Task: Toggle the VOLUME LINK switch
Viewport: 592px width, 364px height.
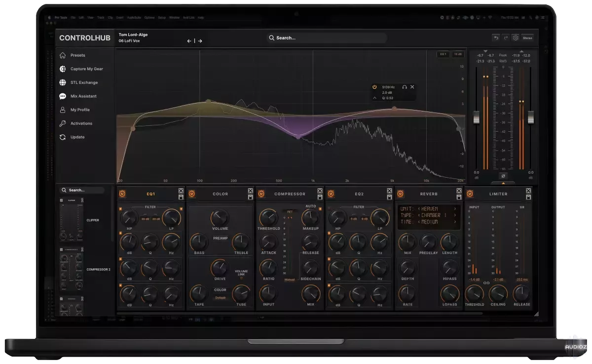Action: click(x=241, y=279)
